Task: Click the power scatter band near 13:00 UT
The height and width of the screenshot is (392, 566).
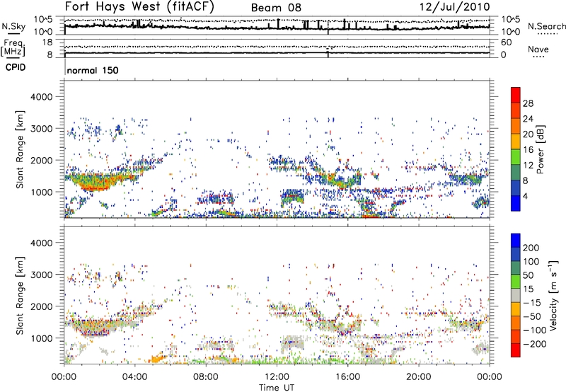Action: click(x=292, y=197)
